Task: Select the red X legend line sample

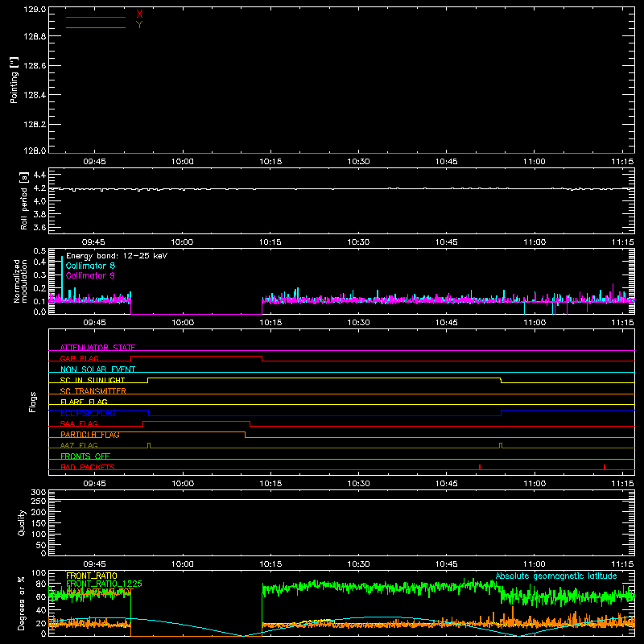Action: 96,17
